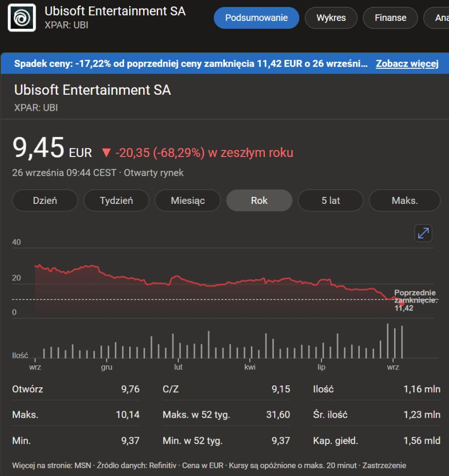
Task: Click the blue 'Spadek ceny' banner text
Action: pos(191,64)
